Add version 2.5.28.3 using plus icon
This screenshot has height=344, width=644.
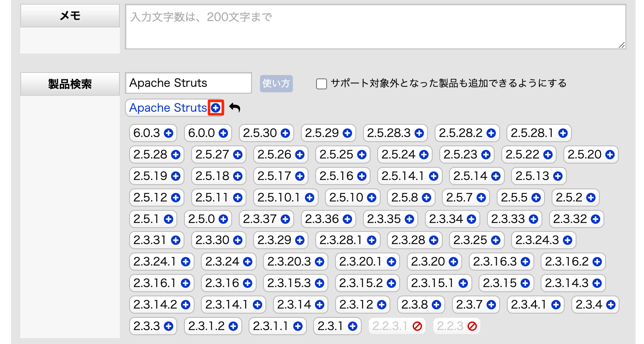(x=419, y=133)
